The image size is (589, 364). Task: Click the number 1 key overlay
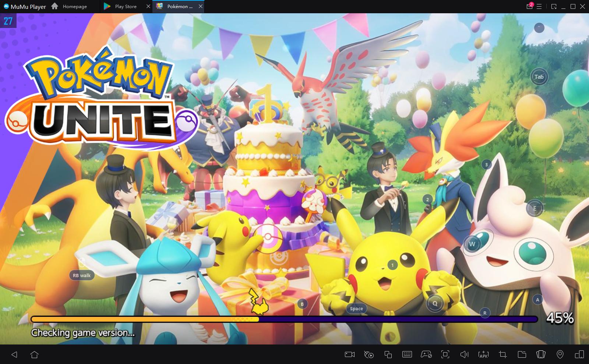(392, 265)
